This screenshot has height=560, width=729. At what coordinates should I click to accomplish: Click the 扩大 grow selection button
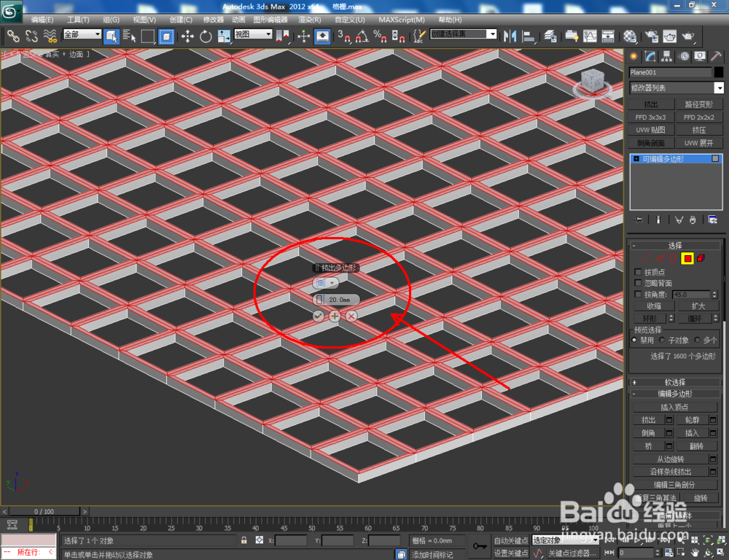tap(698, 306)
